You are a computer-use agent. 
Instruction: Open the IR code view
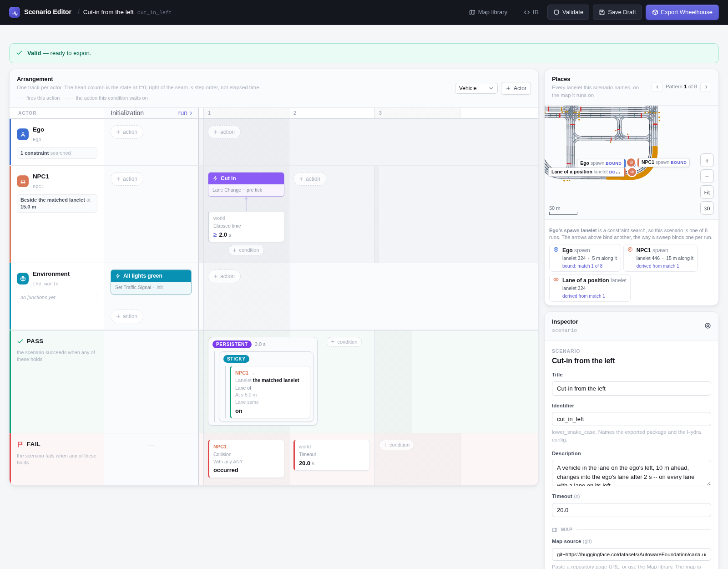click(x=531, y=12)
